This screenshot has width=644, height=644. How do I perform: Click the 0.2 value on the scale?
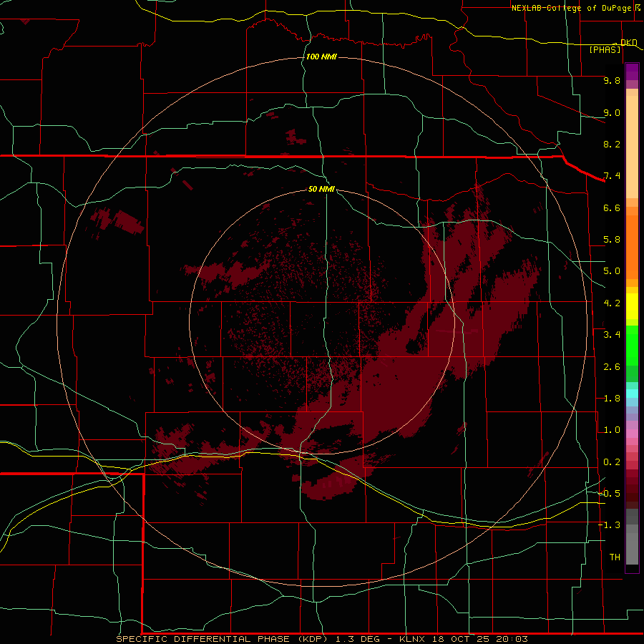coord(612,462)
